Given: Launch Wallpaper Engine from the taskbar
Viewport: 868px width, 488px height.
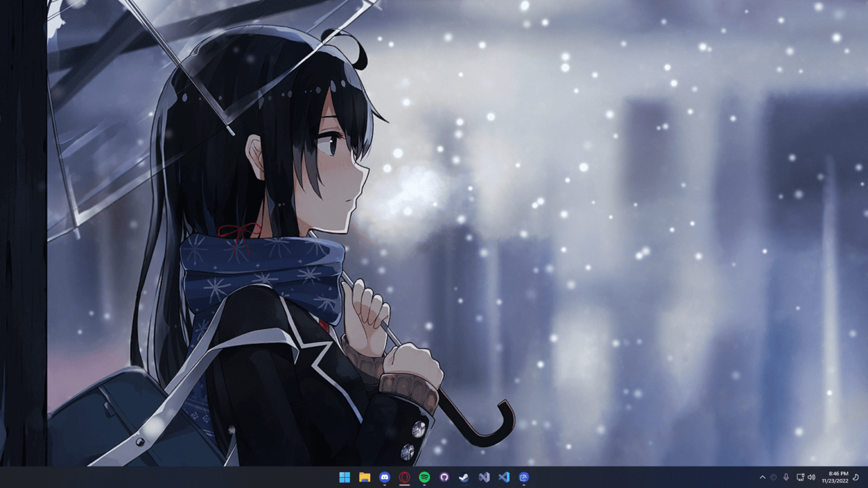Looking at the screenshot, I should pyautogui.click(x=523, y=477).
